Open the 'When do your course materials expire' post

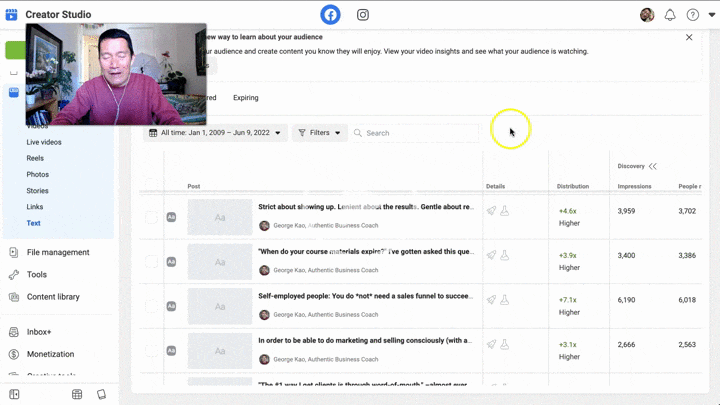[366, 252]
